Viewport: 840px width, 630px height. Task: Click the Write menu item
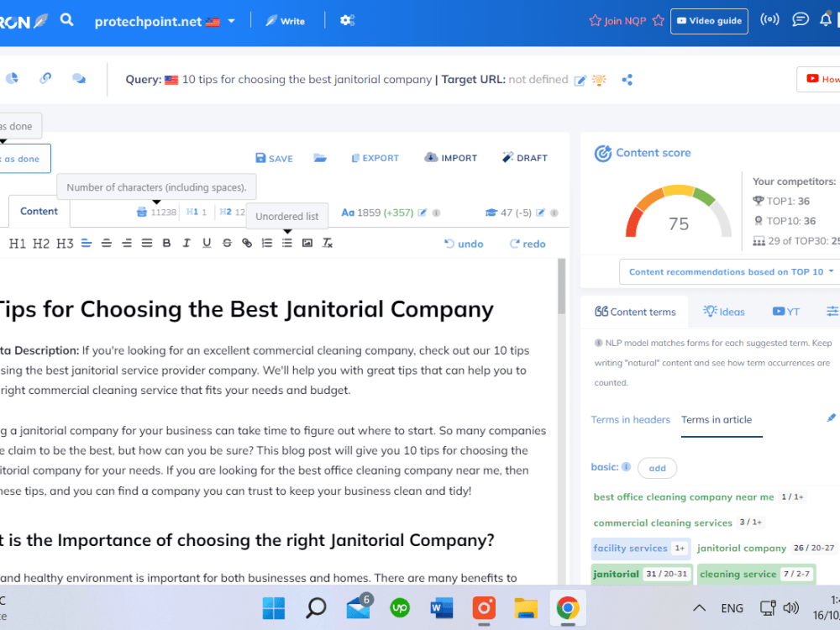click(286, 21)
